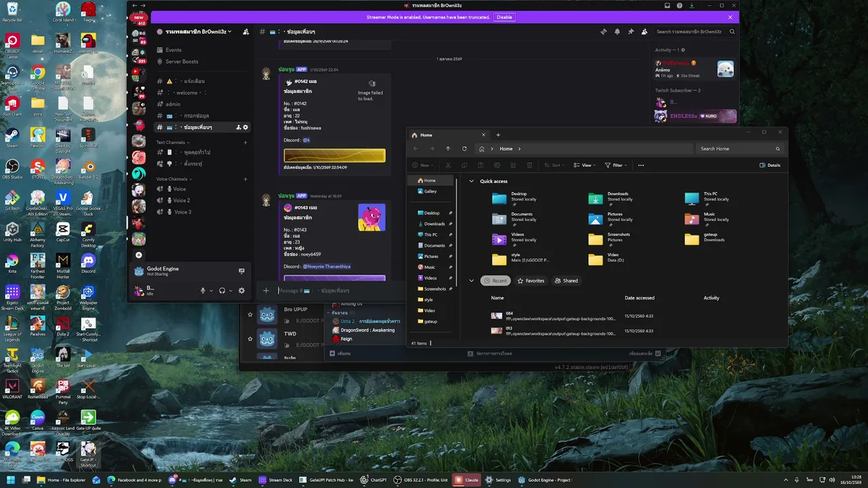Select the Recent tab in File Explorer
868x488 pixels.
tap(496, 281)
